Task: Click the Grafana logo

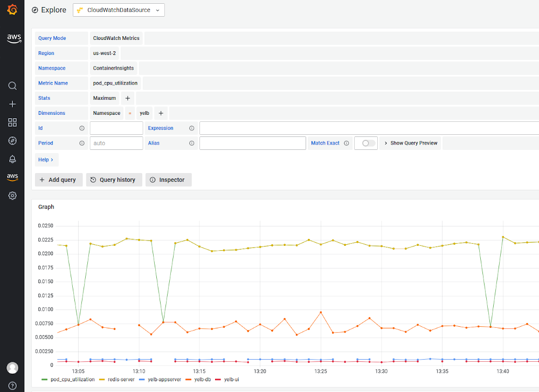Action: (12, 9)
